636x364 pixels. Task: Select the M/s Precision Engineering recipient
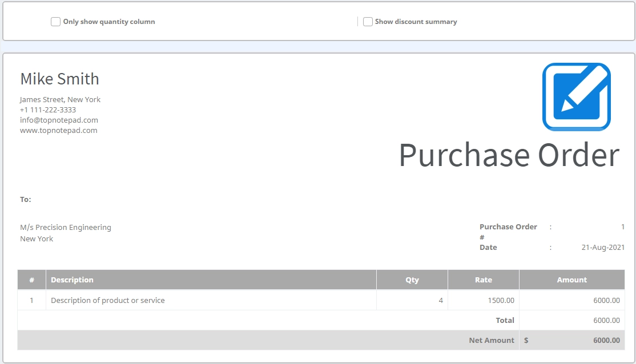point(65,228)
